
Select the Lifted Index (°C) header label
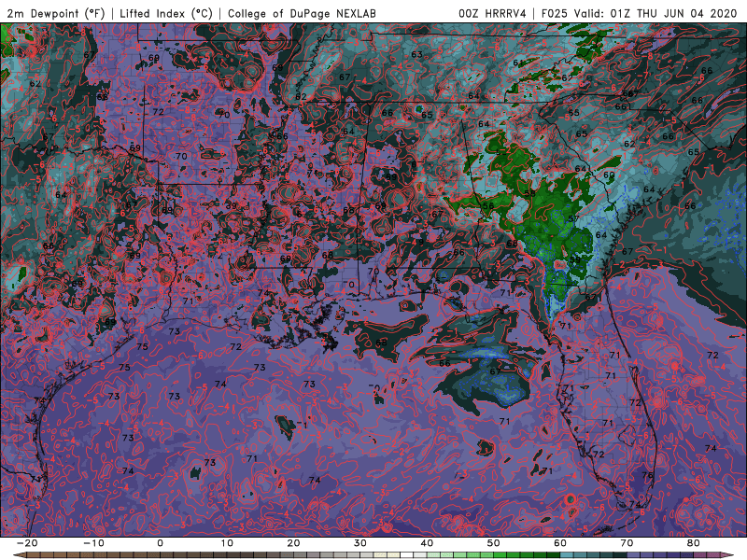166,13
